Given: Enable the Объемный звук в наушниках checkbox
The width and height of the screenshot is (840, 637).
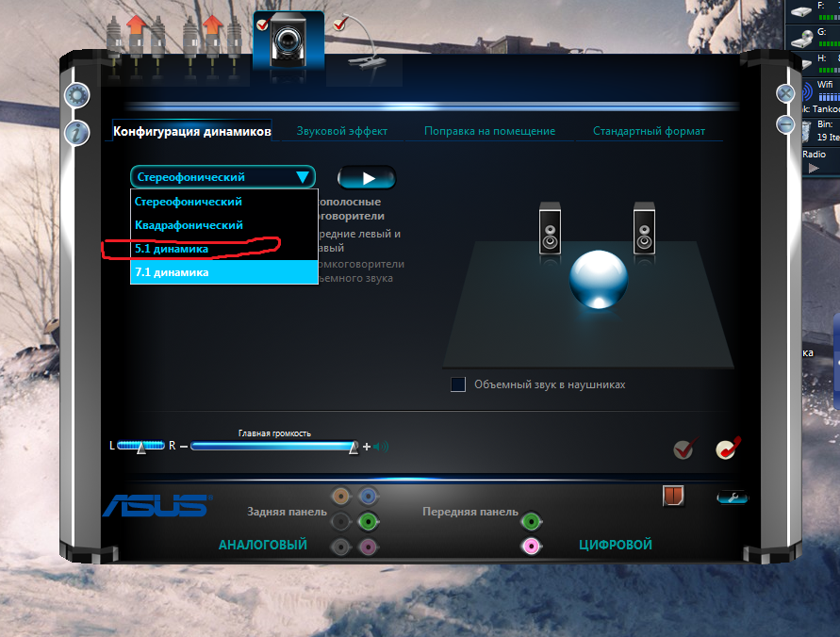Looking at the screenshot, I should coord(458,384).
